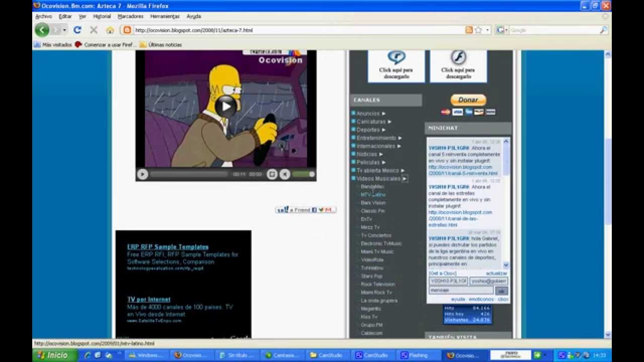Mute the video player speaker icon
This screenshot has width=644, height=362.
(285, 174)
